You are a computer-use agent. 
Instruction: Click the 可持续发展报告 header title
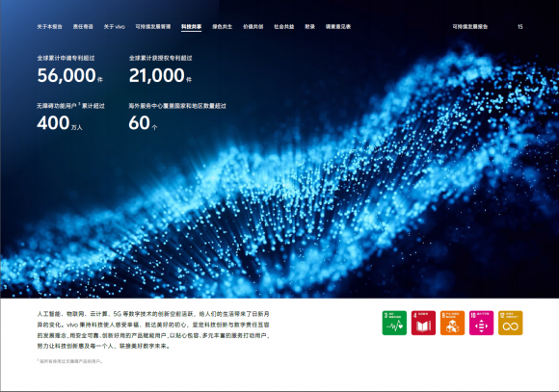pos(470,27)
